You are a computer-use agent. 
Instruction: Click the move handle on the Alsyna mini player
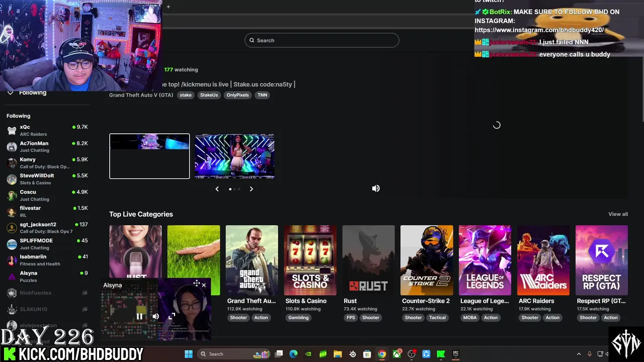click(x=196, y=284)
